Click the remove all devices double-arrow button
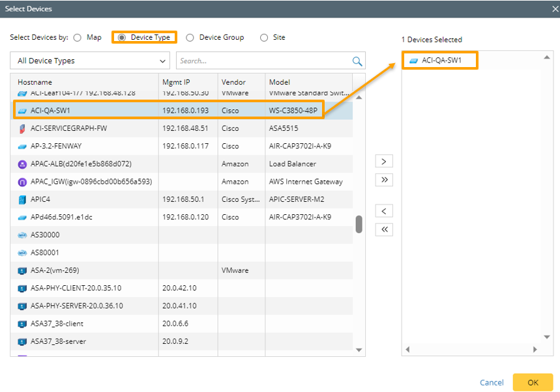 384,229
